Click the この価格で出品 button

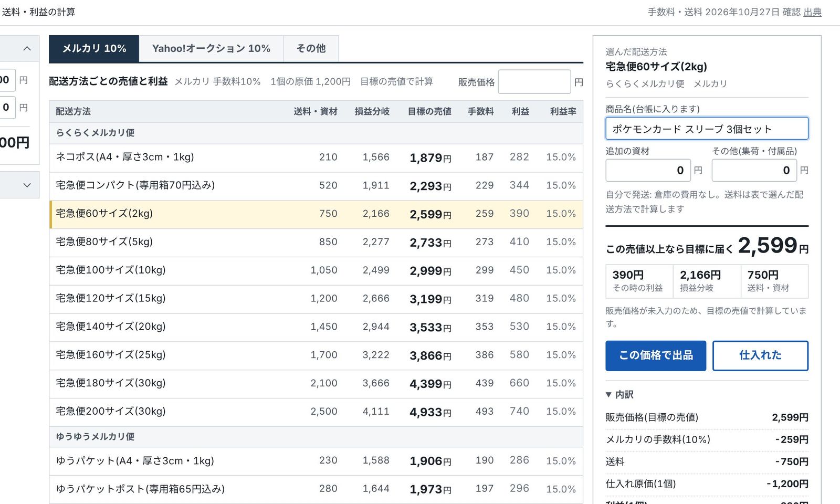pyautogui.click(x=656, y=355)
